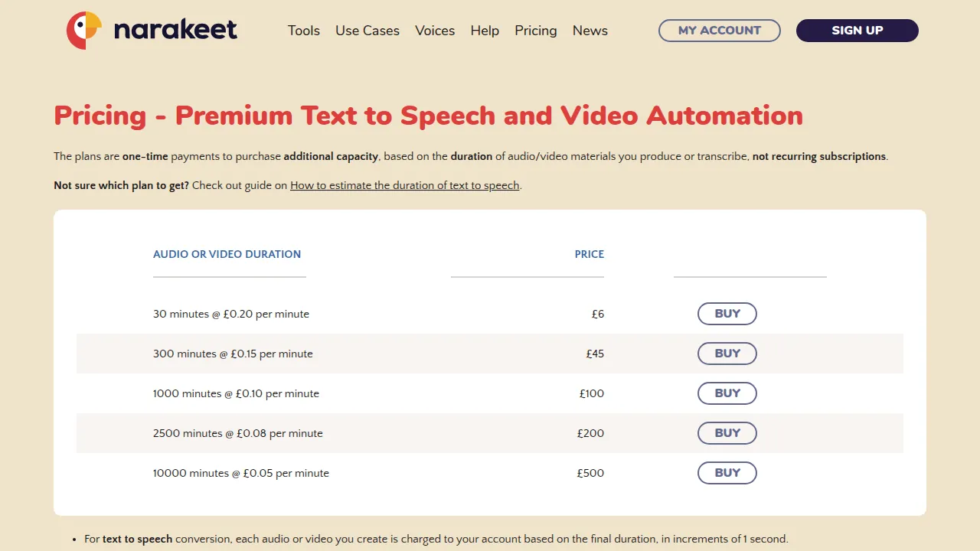Click the AUDIO OR VIDEO DURATION column header
The image size is (980, 551).
click(x=227, y=254)
